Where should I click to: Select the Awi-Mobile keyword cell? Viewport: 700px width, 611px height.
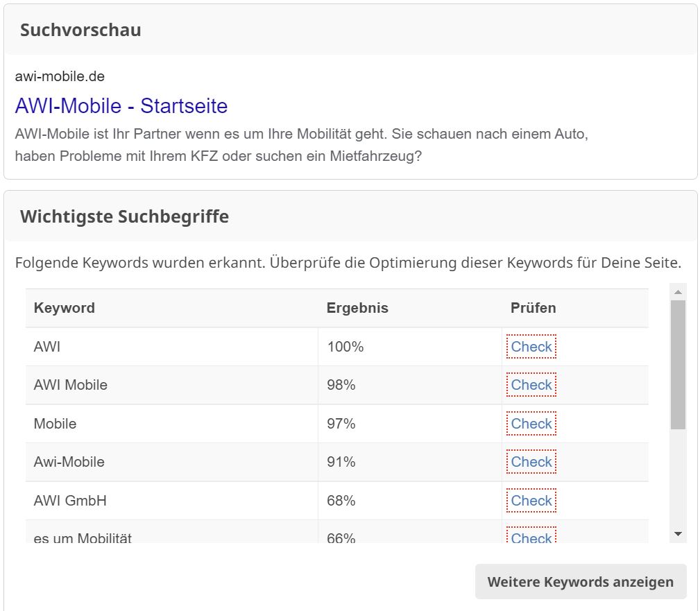click(x=172, y=463)
